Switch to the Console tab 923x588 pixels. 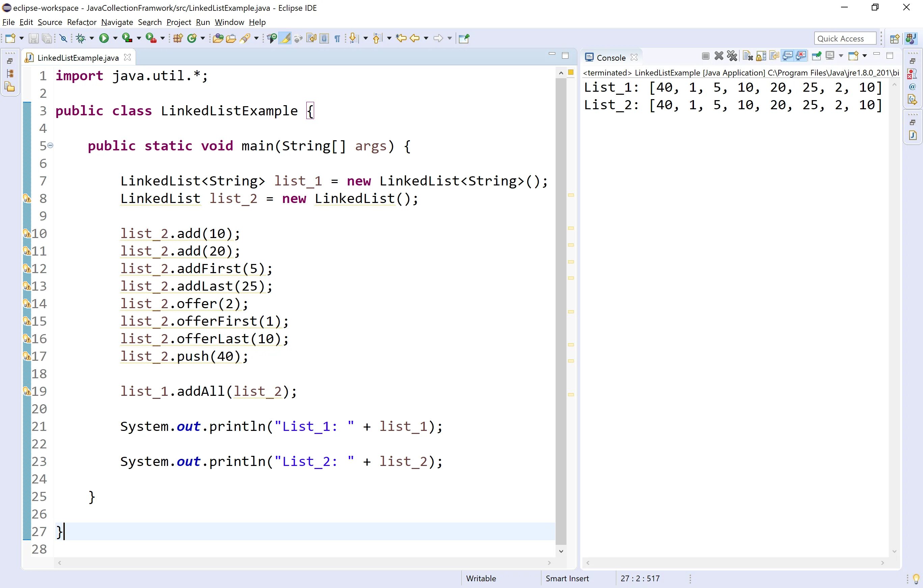611,57
